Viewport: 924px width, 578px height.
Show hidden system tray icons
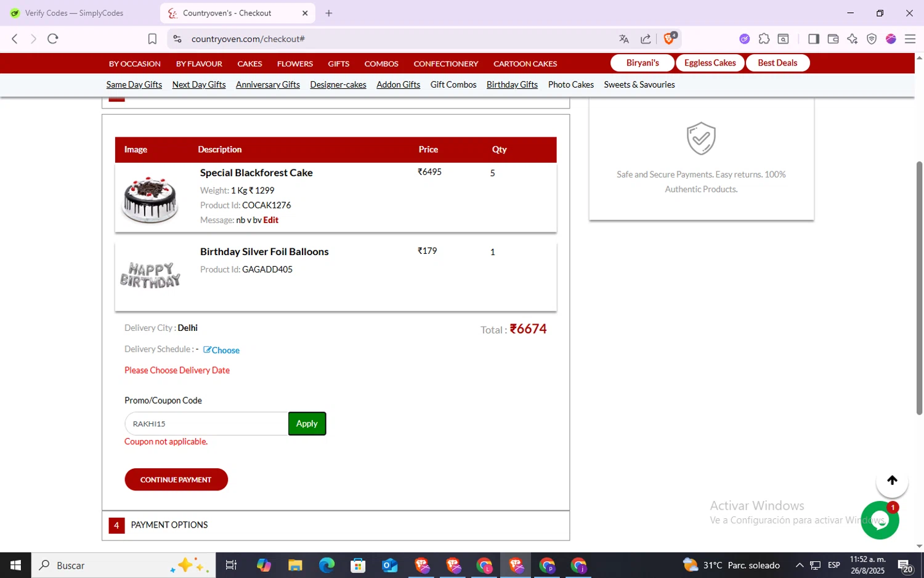tap(800, 565)
